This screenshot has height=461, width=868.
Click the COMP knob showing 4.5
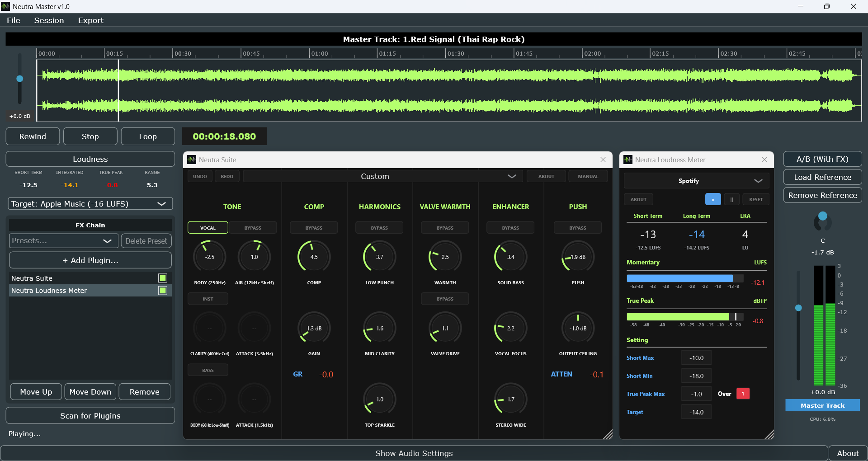coord(314,257)
